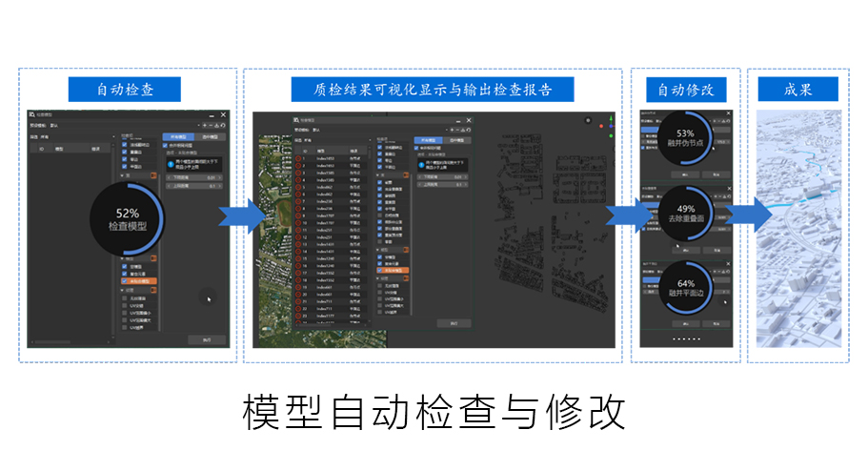Click the app logo in left dialog title bar
Viewport: 868px width, 471px height.
(32, 114)
